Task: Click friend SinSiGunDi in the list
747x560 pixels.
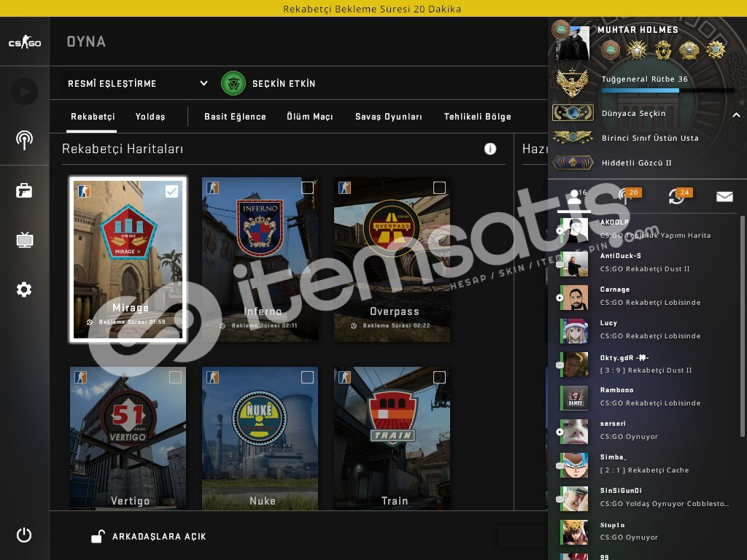Action: [x=648, y=497]
